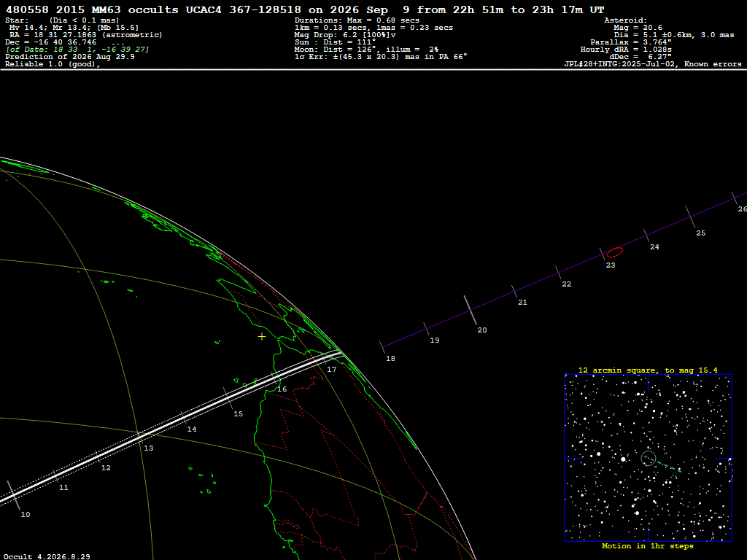This screenshot has height=560, width=747.
Task: Click the 'Motion in 1hr steps' caption
Action: tap(648, 546)
